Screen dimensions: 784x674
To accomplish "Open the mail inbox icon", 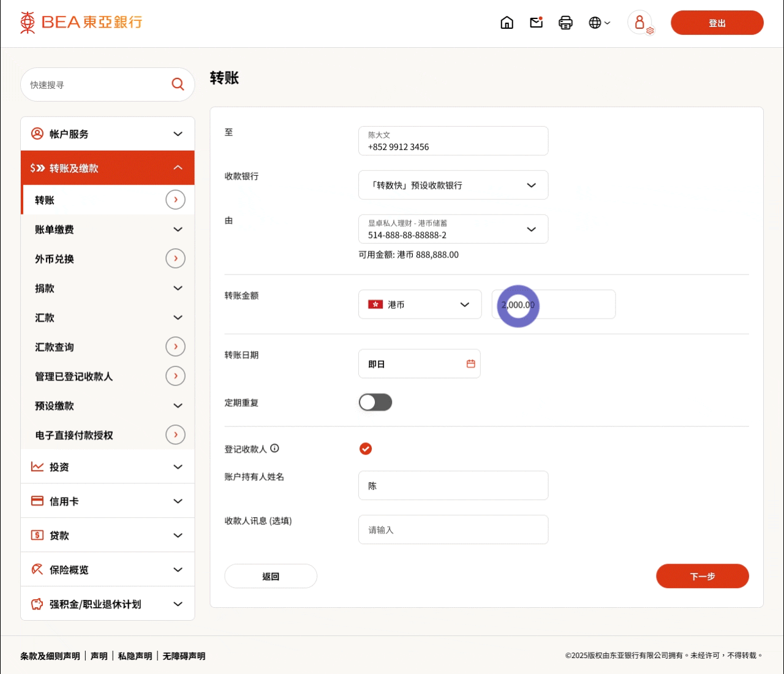I will click(x=536, y=23).
